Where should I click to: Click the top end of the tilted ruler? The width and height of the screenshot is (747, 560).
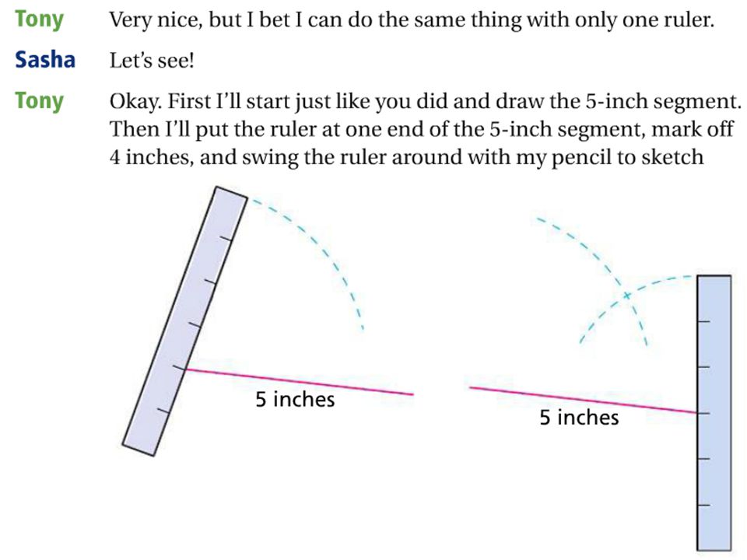point(231,191)
